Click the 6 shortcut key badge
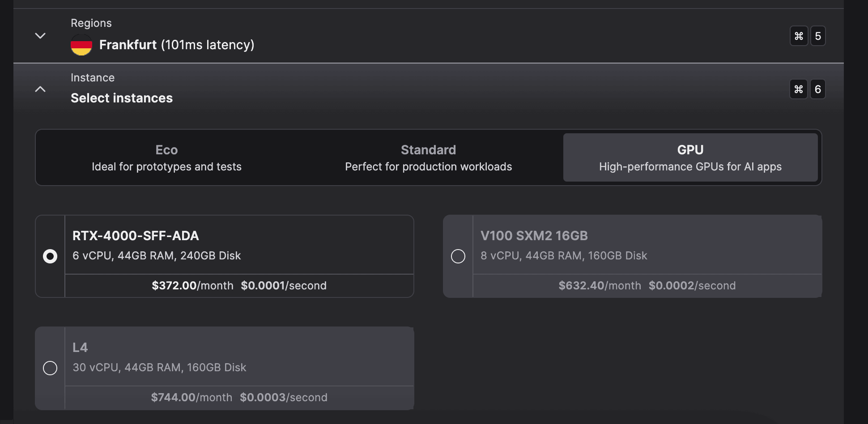This screenshot has width=868, height=424. tap(818, 89)
